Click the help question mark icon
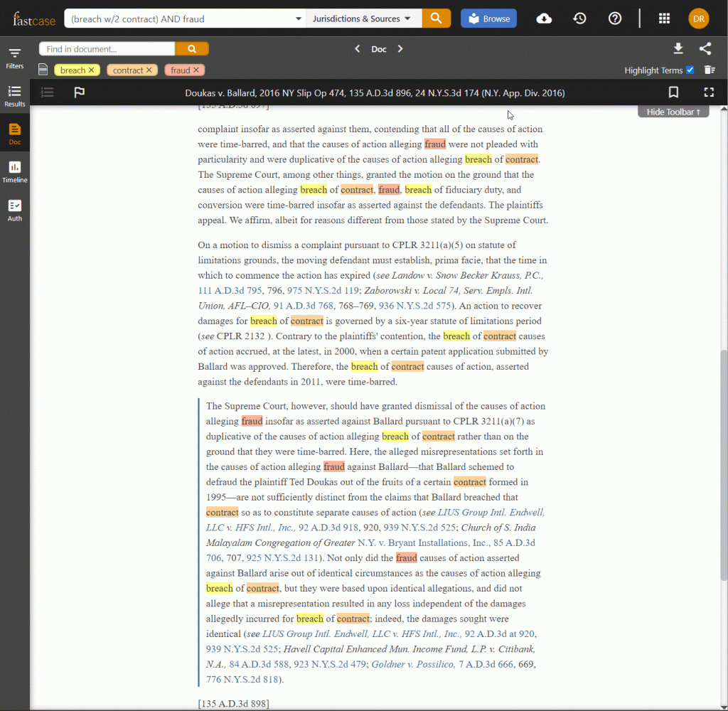 coord(615,18)
